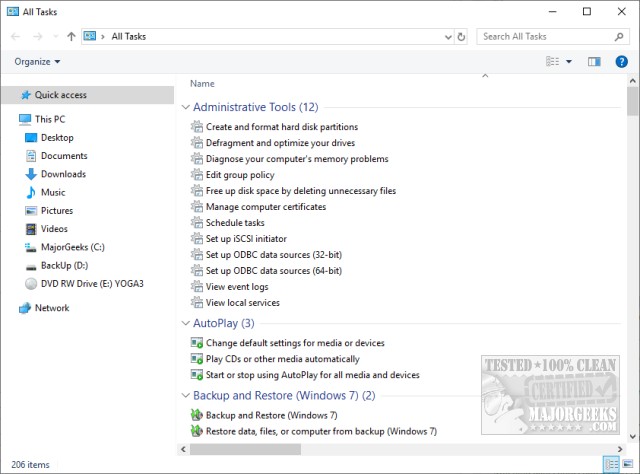Click the Network icon in sidebar
The height and width of the screenshot is (474, 640).
pos(25,308)
